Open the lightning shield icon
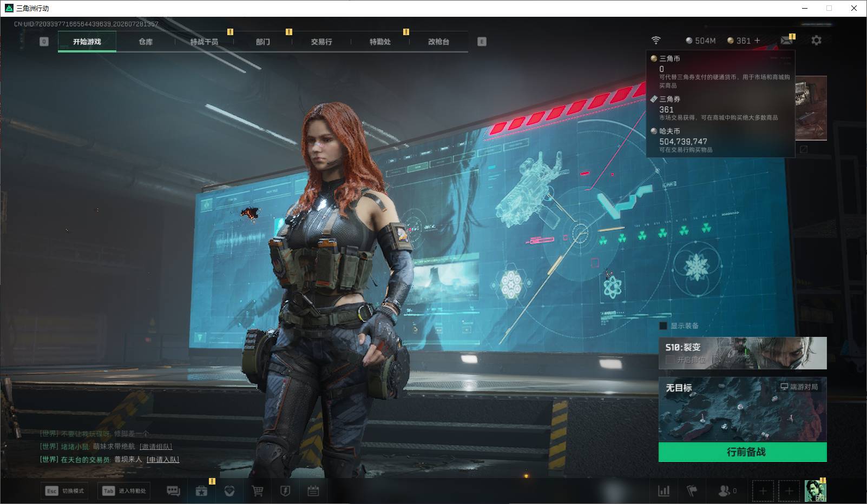867x504 pixels. click(x=285, y=491)
